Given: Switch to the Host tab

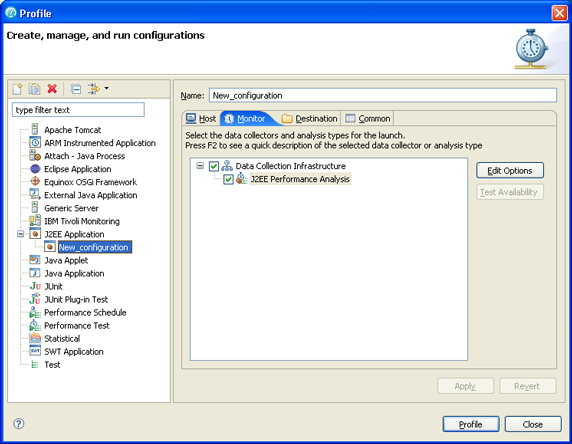Looking at the screenshot, I should pos(201,119).
